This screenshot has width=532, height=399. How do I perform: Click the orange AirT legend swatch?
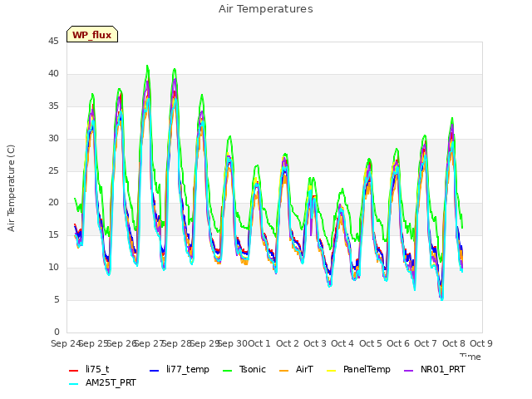click(x=284, y=371)
